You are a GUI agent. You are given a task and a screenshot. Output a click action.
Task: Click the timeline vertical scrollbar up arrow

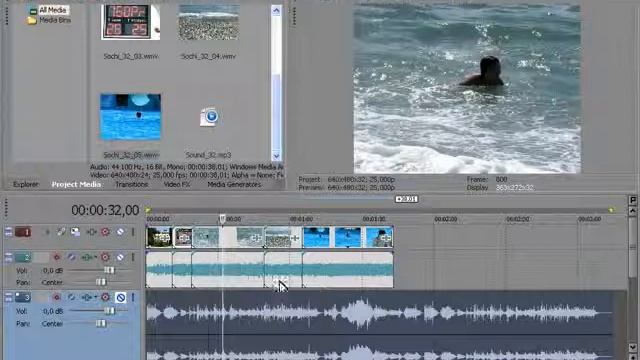pos(633,211)
